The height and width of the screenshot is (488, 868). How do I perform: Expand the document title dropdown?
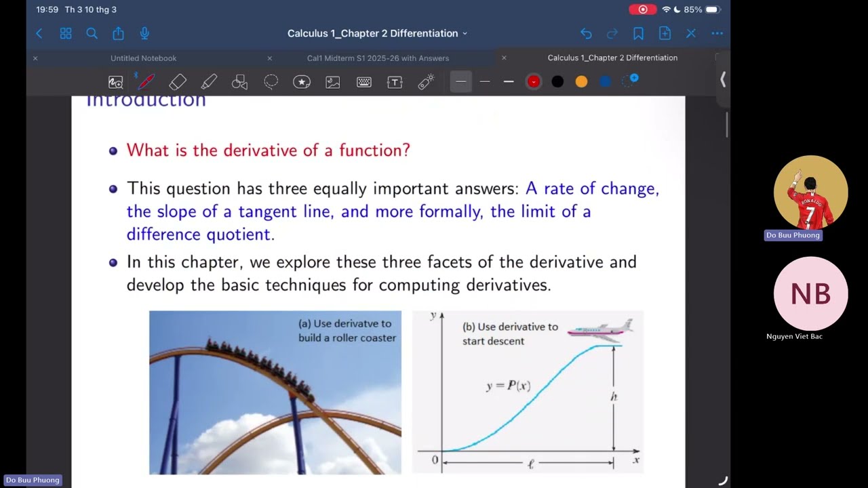pyautogui.click(x=465, y=34)
